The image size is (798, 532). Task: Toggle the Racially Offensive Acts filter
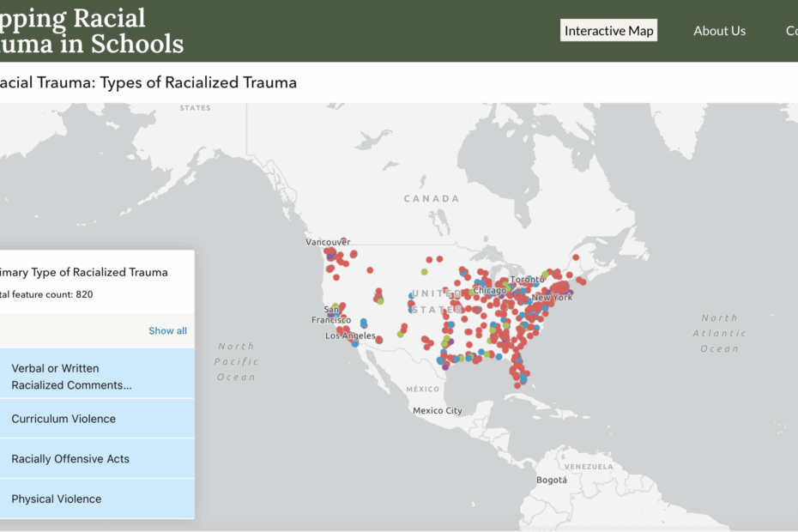tap(97, 459)
